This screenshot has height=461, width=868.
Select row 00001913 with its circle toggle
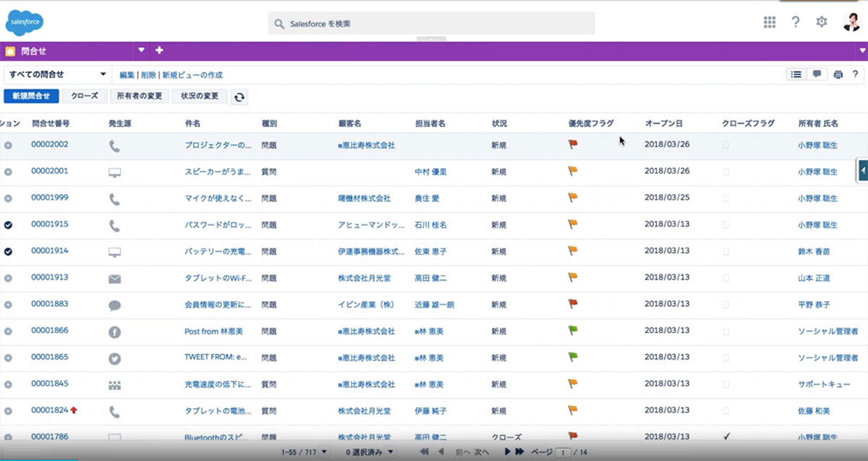click(x=8, y=278)
